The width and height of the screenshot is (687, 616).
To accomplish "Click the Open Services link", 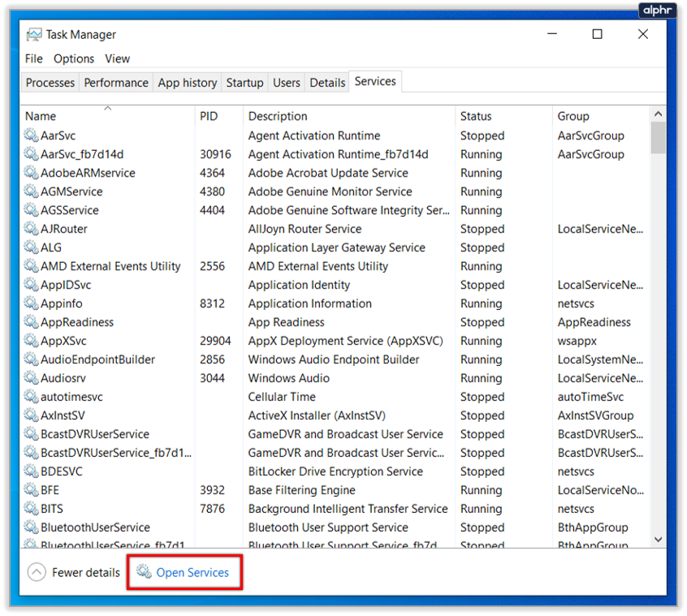I will (x=184, y=572).
